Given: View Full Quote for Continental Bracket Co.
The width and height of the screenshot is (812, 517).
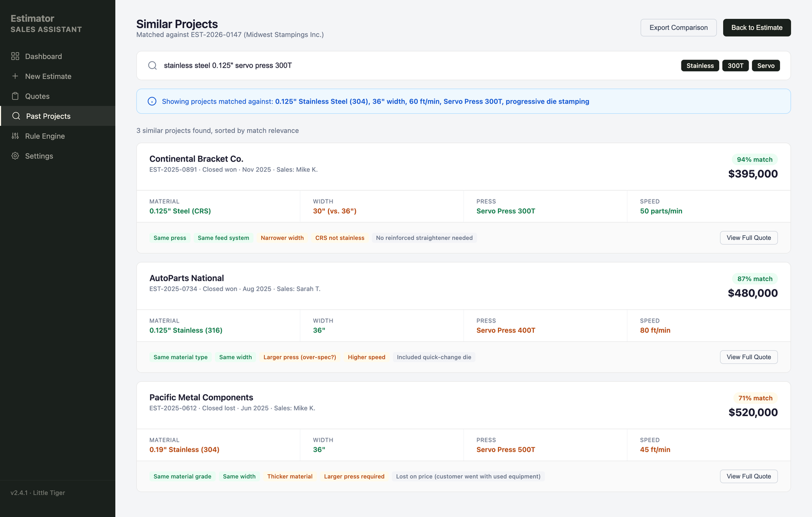Looking at the screenshot, I should pyautogui.click(x=749, y=238).
